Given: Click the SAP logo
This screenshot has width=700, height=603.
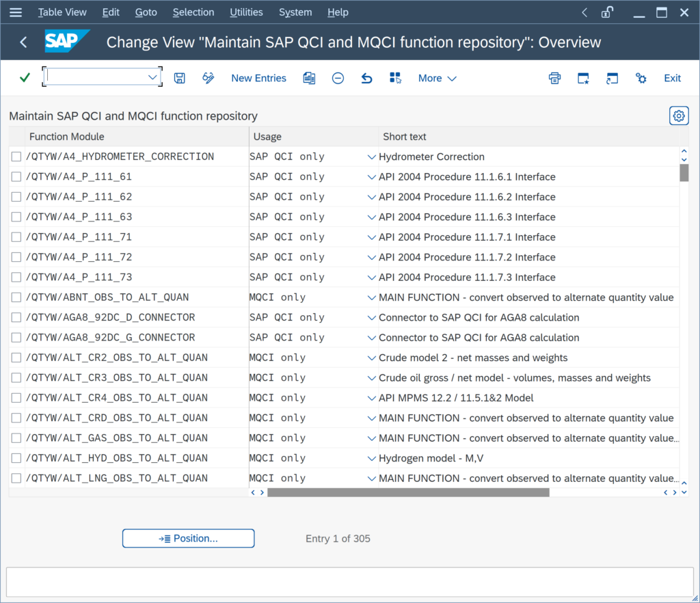Looking at the screenshot, I should [67, 41].
